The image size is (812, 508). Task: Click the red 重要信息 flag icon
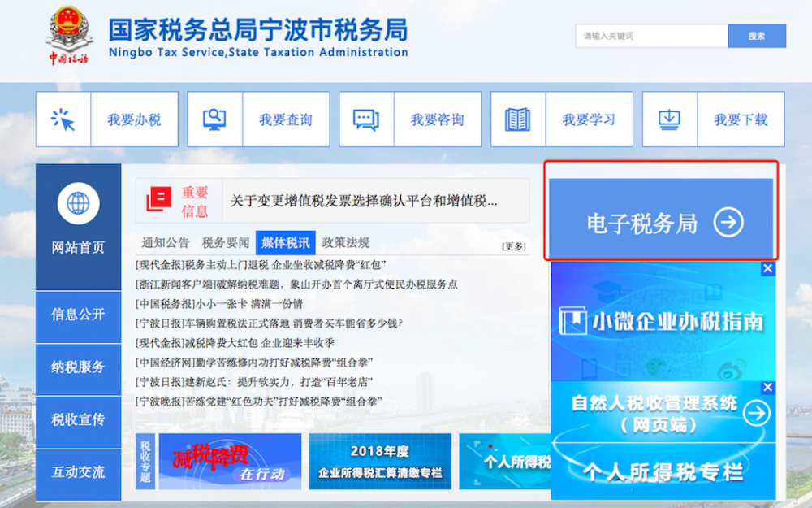(x=157, y=199)
